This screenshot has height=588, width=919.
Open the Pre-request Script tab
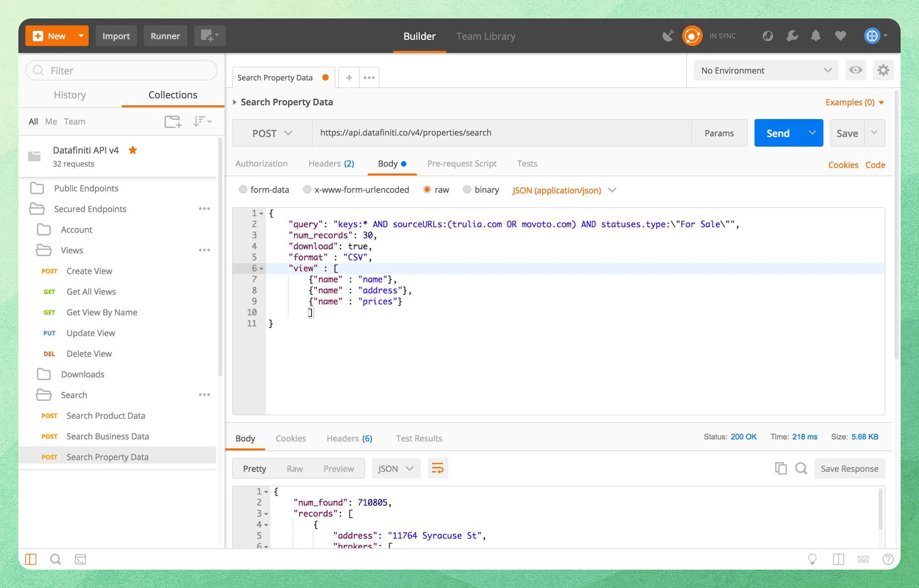(x=461, y=163)
